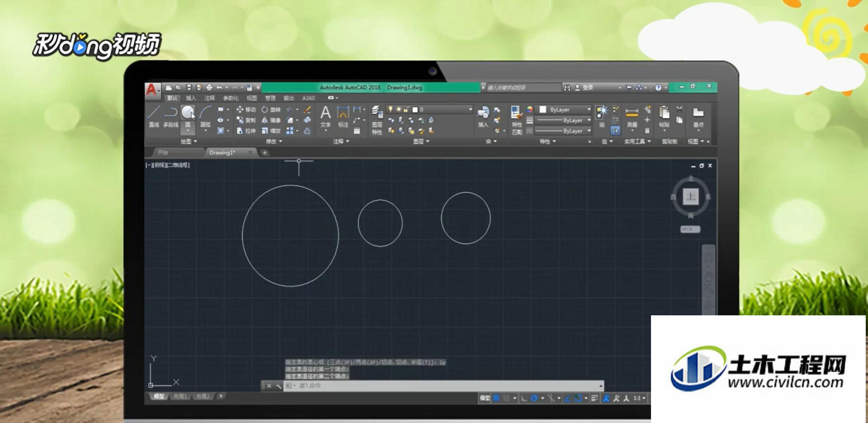Click the Table icon in annotation panel
This screenshot has width=868, height=423.
pos(357,131)
